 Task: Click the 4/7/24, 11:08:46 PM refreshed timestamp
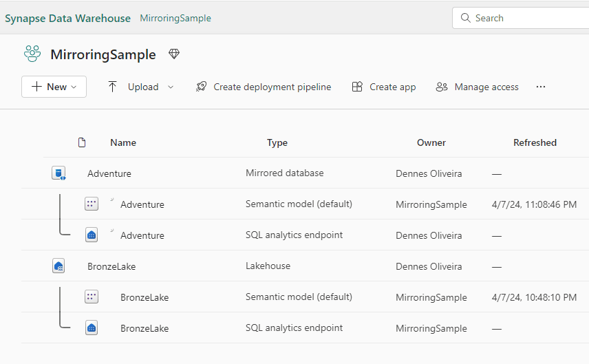534,204
